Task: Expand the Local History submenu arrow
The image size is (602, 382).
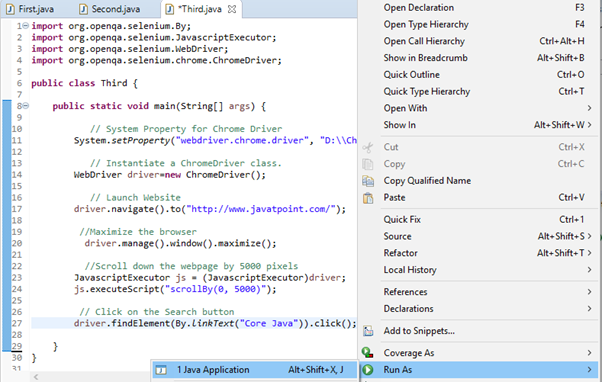Action: [x=589, y=270]
